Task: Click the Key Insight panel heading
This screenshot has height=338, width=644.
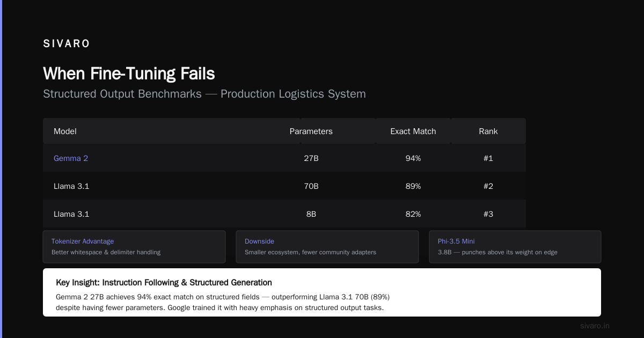Action: click(164, 283)
